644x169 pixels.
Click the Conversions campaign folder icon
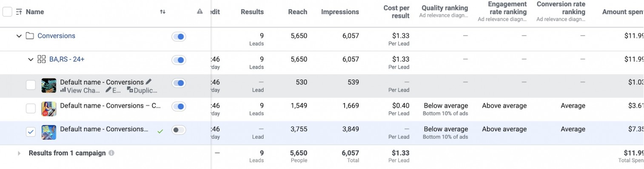click(30, 36)
